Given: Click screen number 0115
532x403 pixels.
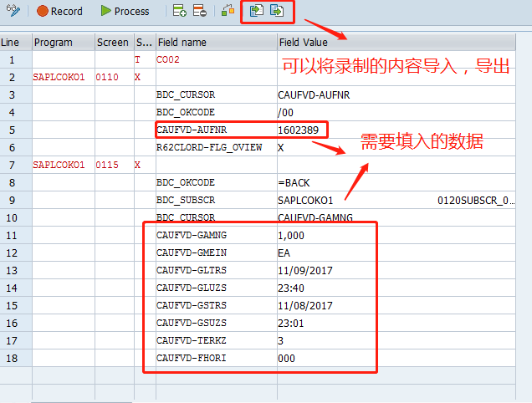Looking at the screenshot, I should click(x=107, y=165).
